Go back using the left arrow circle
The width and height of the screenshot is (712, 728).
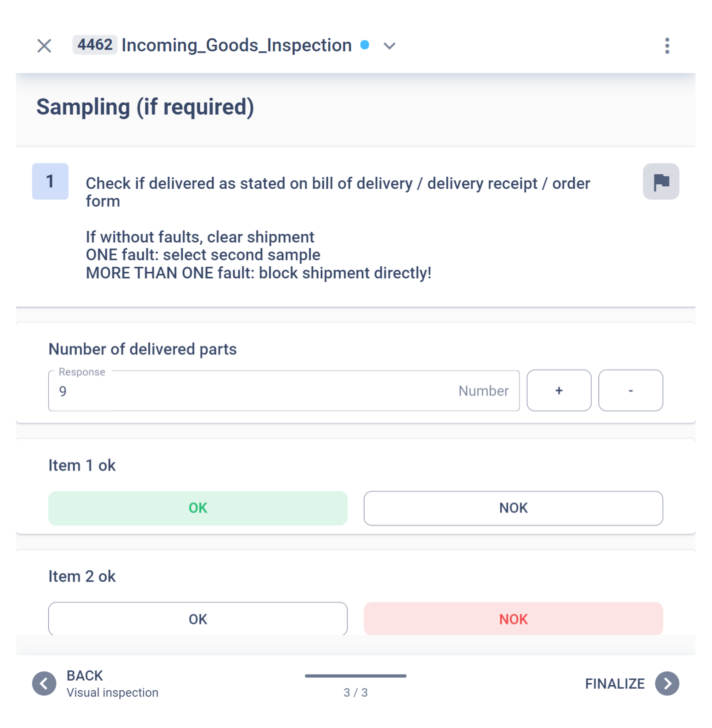point(44,683)
